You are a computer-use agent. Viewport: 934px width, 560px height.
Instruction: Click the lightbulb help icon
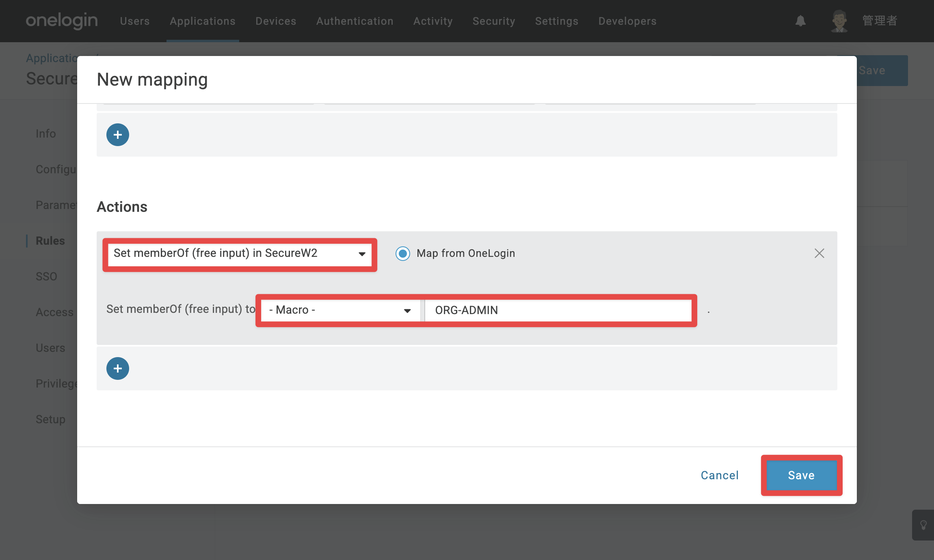(x=923, y=525)
